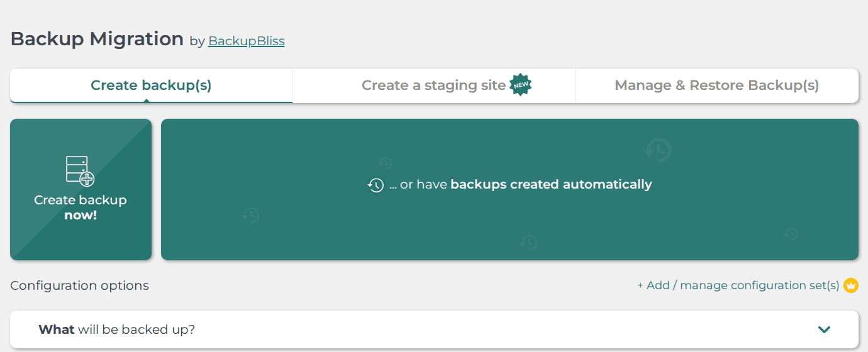Click the yellow crown premium icon
Viewport: 868px width, 352px height.
pyautogui.click(x=851, y=285)
